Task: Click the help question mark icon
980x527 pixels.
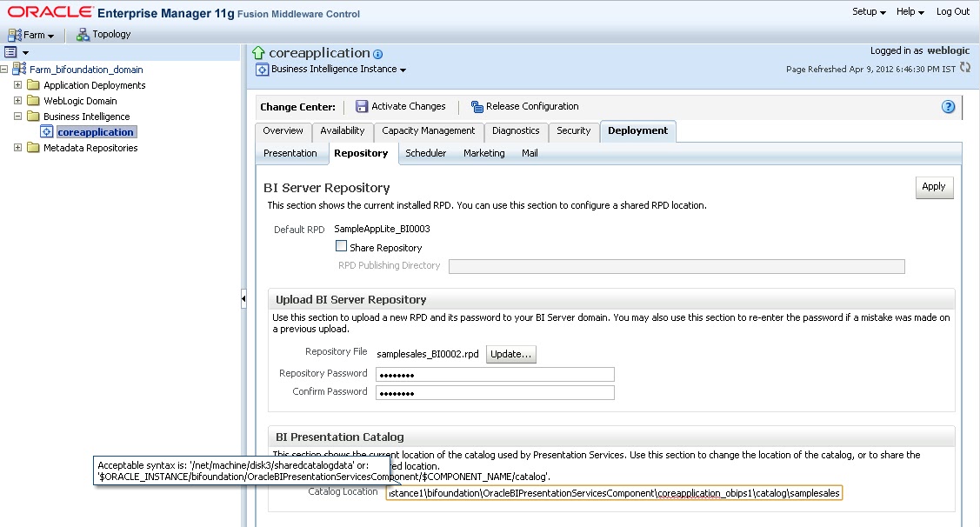Action: [x=948, y=106]
